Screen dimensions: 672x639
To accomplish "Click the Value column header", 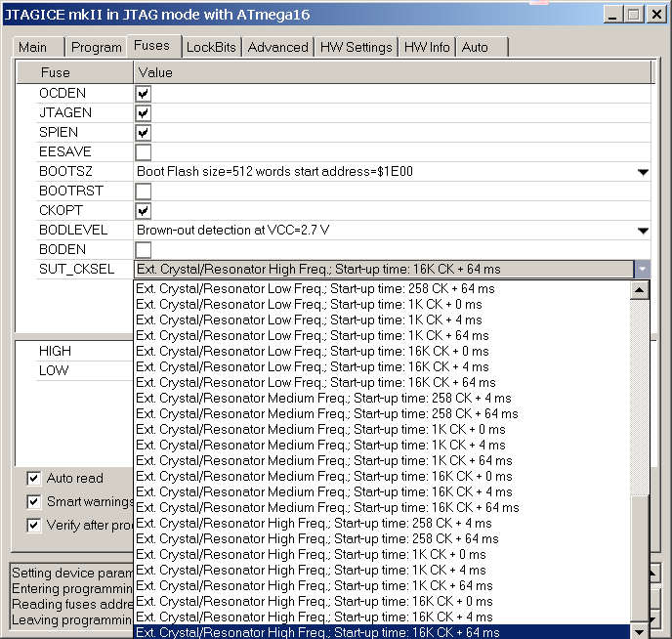I will point(391,72).
